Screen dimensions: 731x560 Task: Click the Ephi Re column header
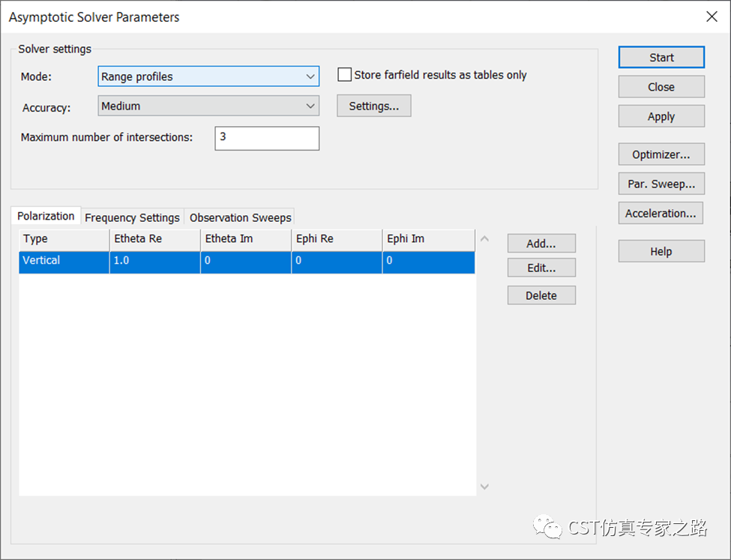point(337,240)
